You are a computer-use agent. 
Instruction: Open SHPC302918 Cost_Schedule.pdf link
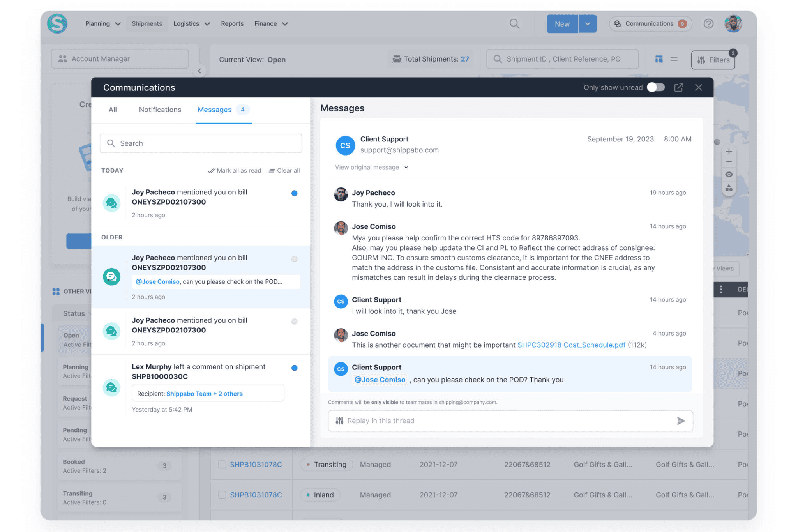click(x=571, y=345)
